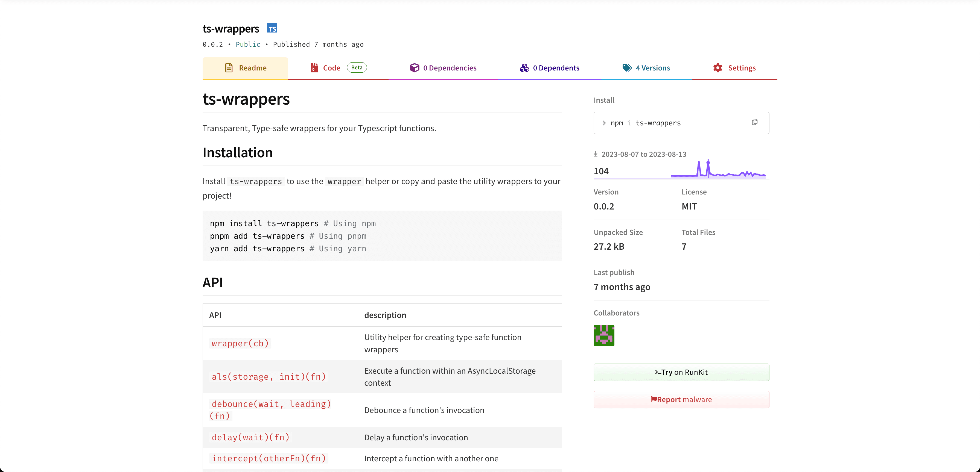Open the collaborator avatar
The width and height of the screenshot is (980, 472).
pyautogui.click(x=604, y=335)
